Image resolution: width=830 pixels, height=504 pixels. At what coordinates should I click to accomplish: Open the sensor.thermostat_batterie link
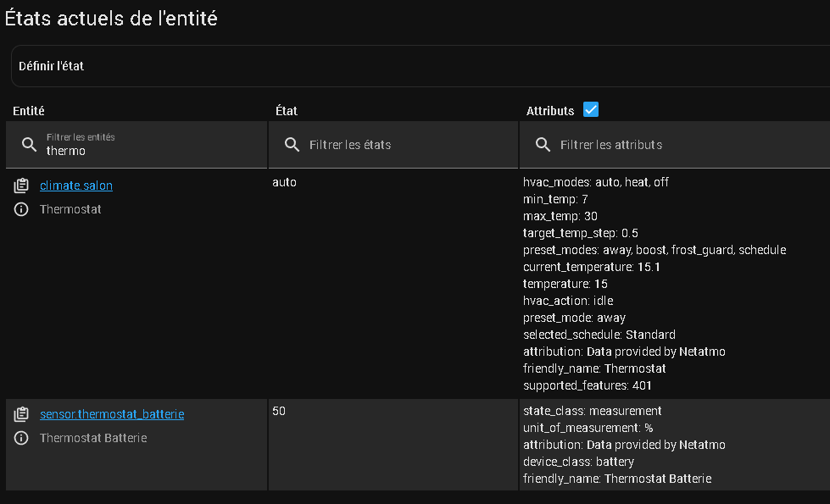pyautogui.click(x=112, y=414)
